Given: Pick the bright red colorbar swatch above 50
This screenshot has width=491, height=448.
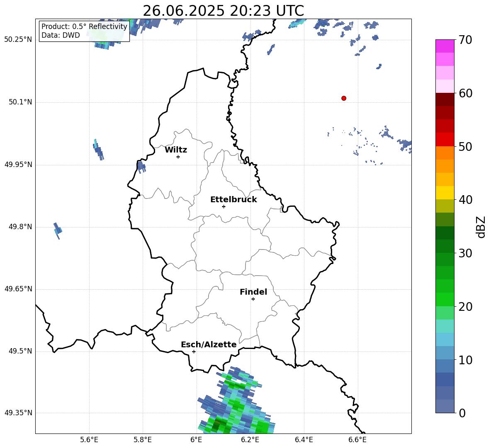Looking at the screenshot, I should click(x=445, y=140).
